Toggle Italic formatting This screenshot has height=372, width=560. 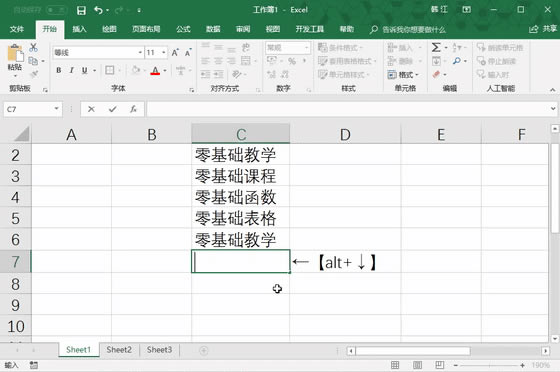coord(71,70)
